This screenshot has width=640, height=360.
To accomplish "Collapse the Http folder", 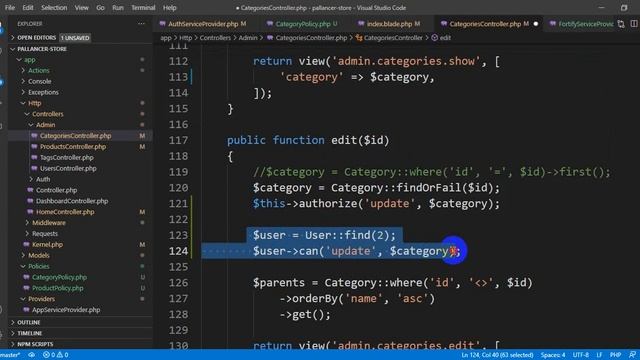I will pyautogui.click(x=34, y=103).
